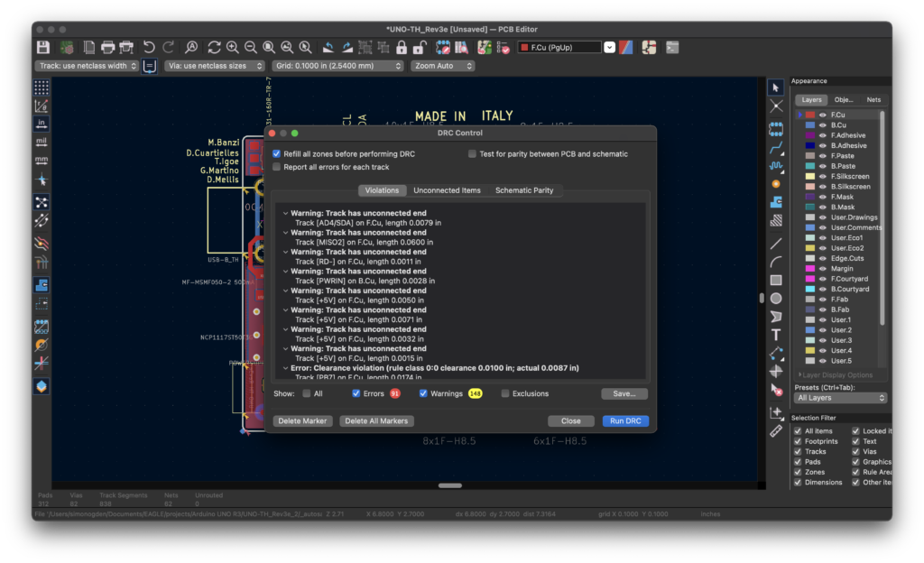Click the Margin layer color swatch

(810, 269)
